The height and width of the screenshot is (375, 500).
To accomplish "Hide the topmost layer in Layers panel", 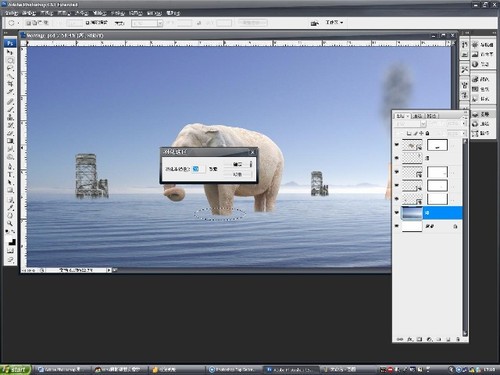I will pos(397,145).
